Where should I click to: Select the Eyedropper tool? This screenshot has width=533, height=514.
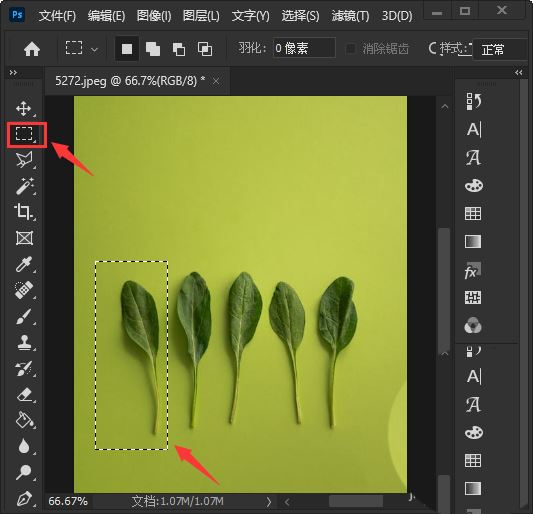pos(24,264)
